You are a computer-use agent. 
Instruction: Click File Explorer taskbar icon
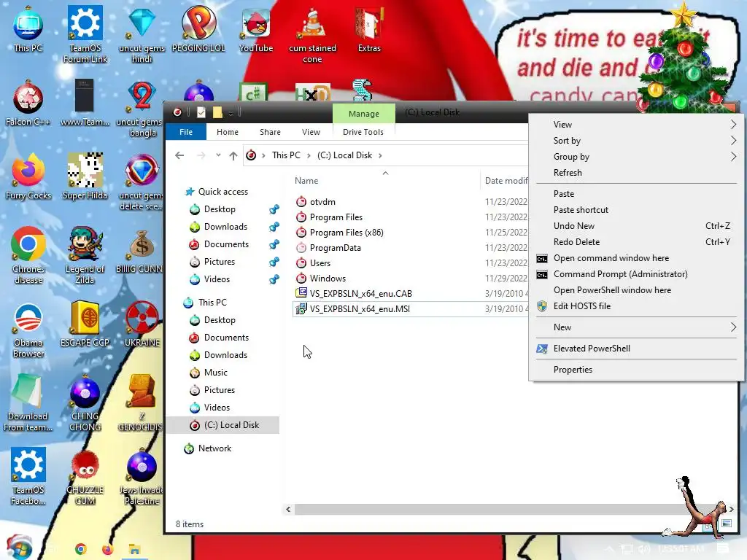(134, 550)
